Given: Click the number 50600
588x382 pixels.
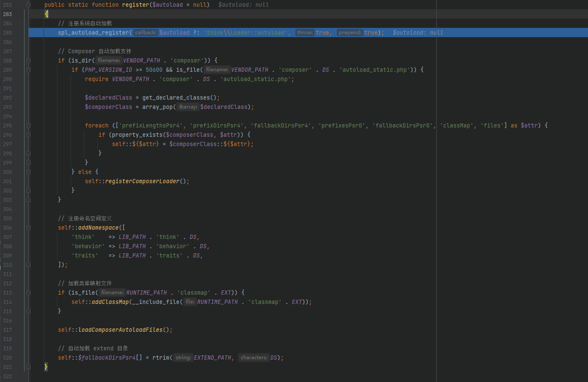Looking at the screenshot, I should [x=154, y=70].
